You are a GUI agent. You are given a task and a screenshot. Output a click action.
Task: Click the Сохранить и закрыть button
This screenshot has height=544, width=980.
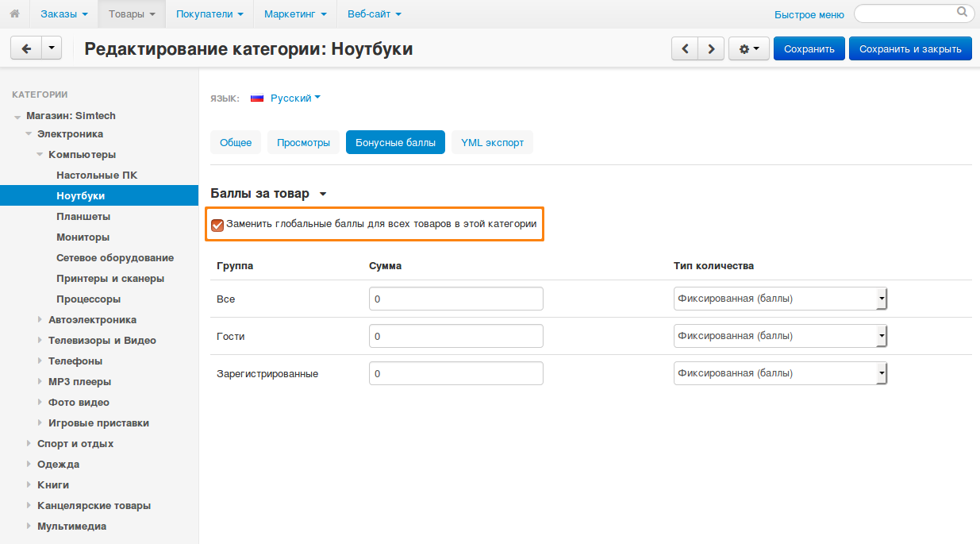point(910,48)
